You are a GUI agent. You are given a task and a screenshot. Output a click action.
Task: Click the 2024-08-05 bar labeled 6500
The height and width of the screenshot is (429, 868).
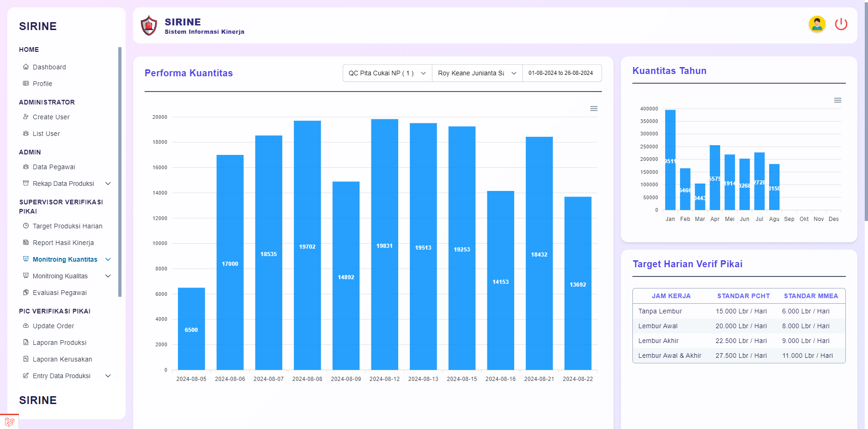[x=191, y=329]
